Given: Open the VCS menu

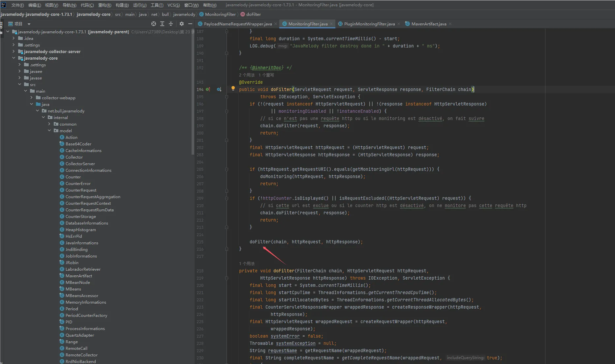Looking at the screenshot, I should pos(173,5).
